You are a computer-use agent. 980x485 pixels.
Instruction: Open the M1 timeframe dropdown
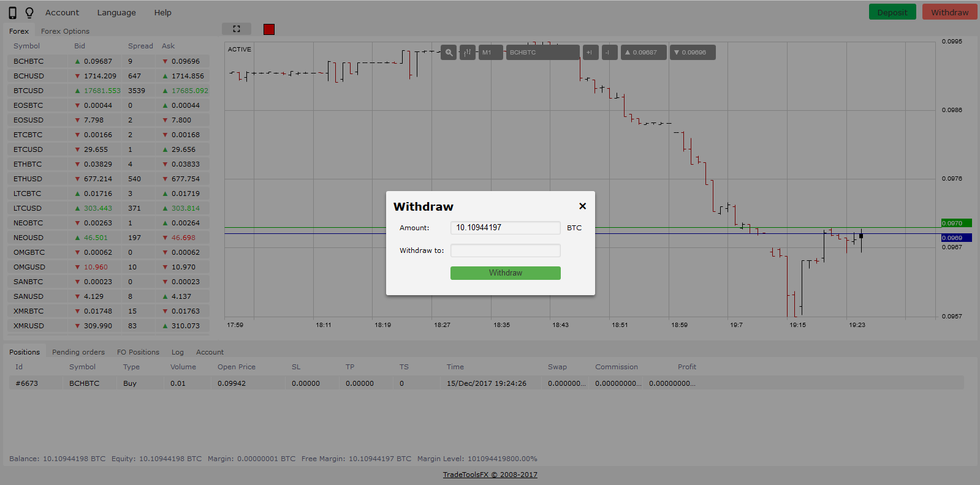coord(490,53)
